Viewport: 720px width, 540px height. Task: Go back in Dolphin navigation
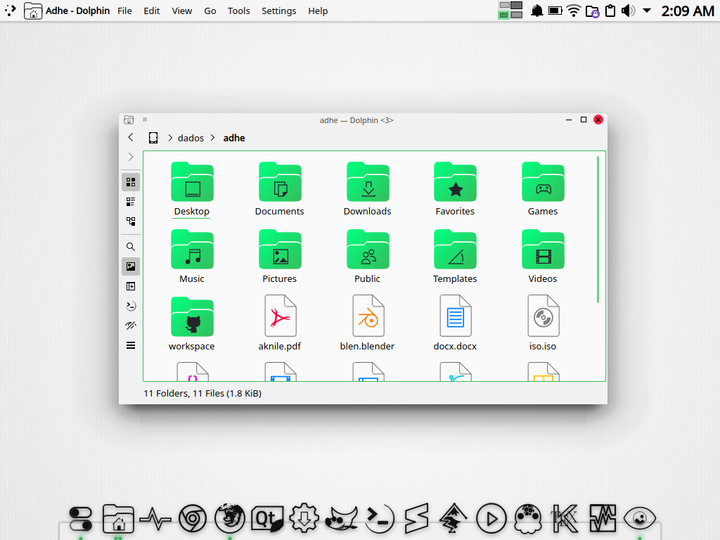131,137
